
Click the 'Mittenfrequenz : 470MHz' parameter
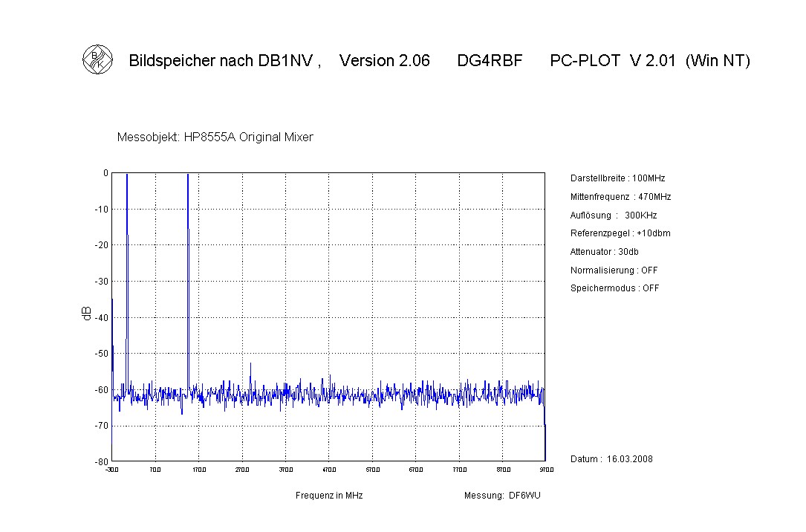click(620, 197)
